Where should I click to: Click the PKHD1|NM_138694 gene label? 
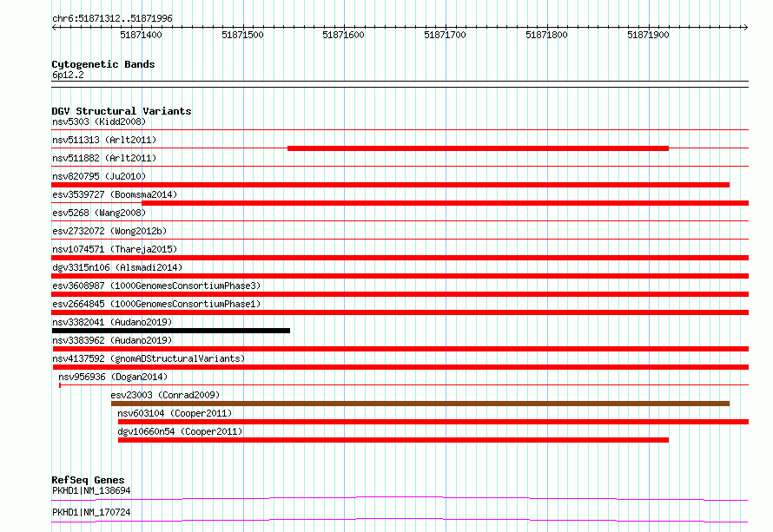tap(91, 490)
